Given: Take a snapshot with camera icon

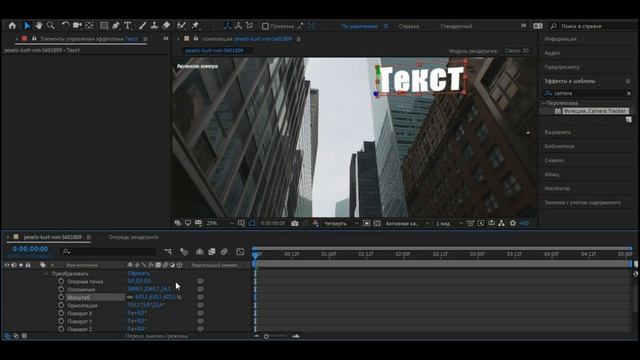Looking at the screenshot, I should pyautogui.click(x=295, y=223).
